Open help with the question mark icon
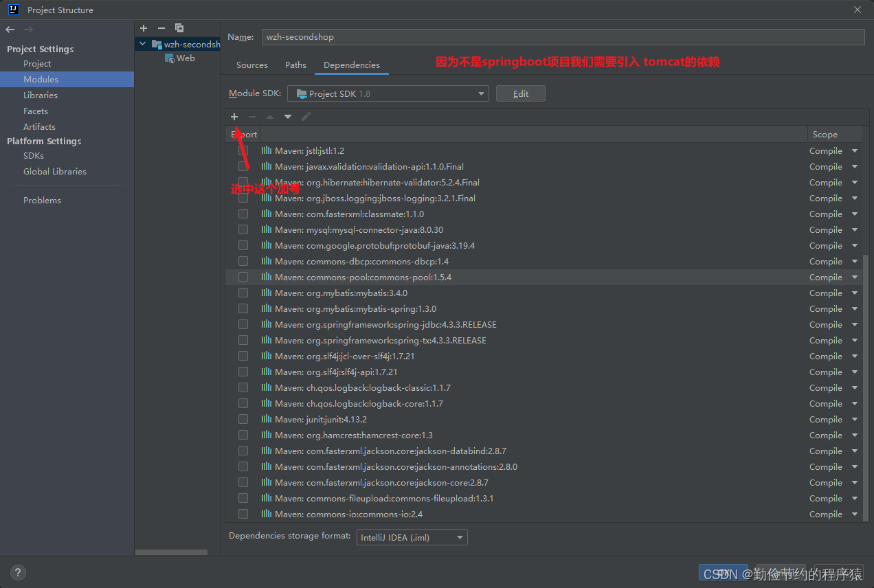Screen dimensions: 874x588 click(18, 572)
